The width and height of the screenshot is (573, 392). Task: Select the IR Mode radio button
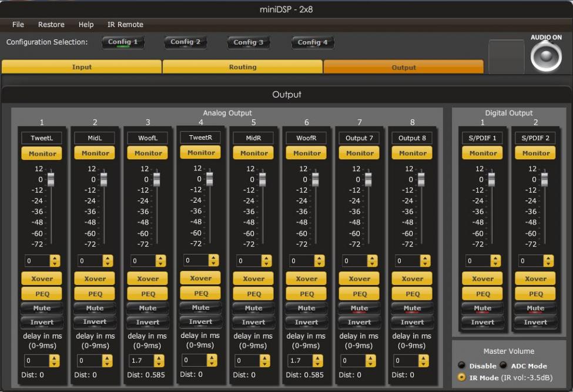(461, 377)
